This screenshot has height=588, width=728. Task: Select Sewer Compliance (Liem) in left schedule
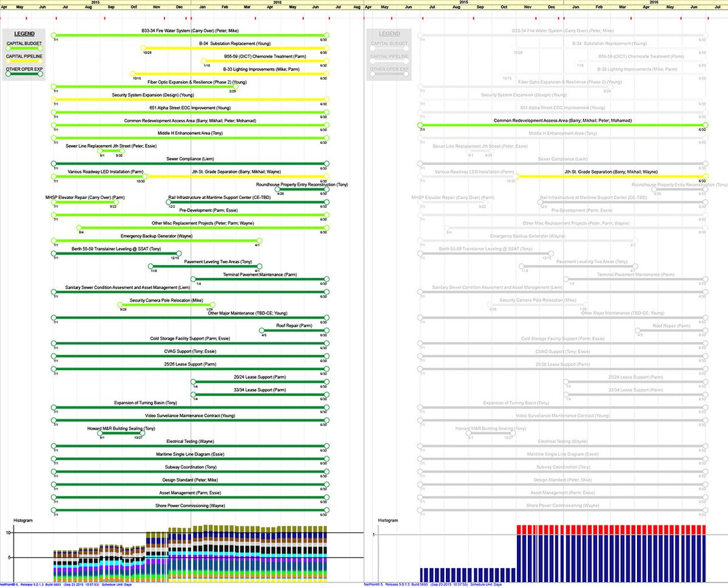point(190,164)
